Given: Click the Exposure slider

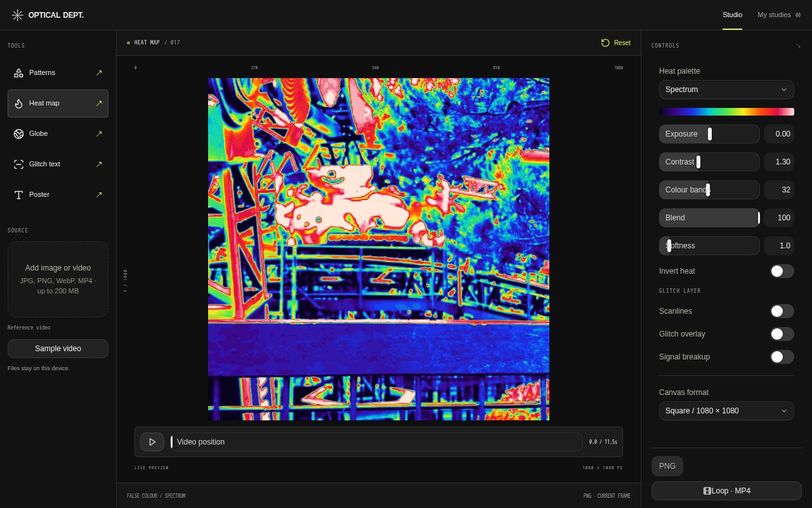Looking at the screenshot, I should (x=709, y=134).
